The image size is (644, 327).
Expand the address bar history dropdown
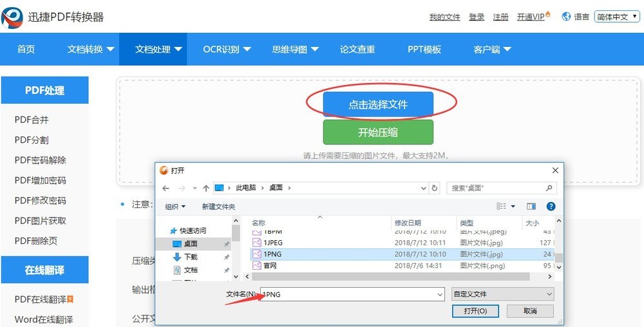[424, 189]
